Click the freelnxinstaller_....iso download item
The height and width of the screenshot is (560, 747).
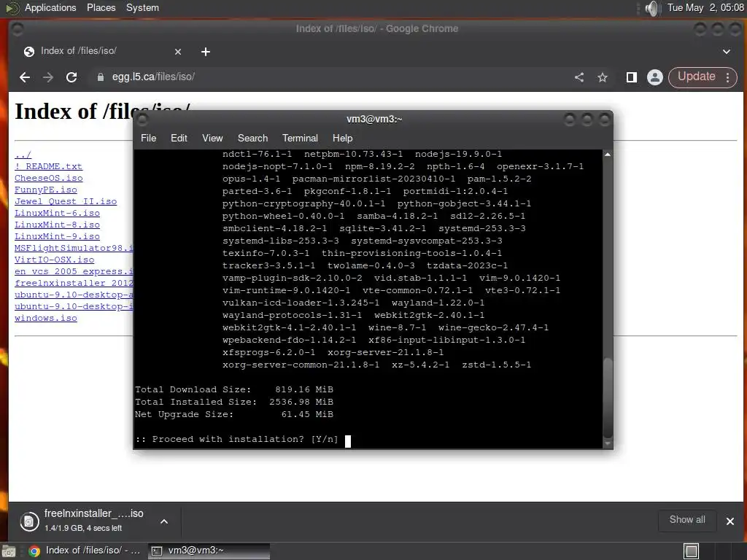tap(94, 521)
